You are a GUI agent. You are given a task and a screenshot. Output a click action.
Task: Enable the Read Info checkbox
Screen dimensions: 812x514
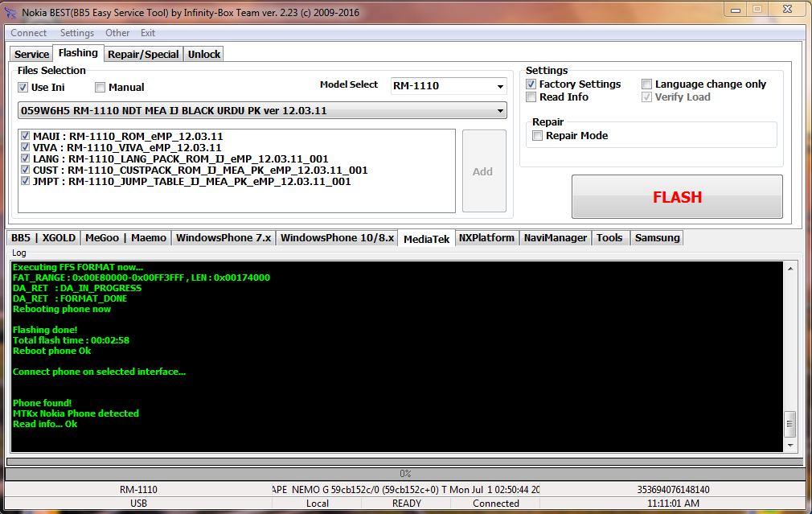[531, 97]
